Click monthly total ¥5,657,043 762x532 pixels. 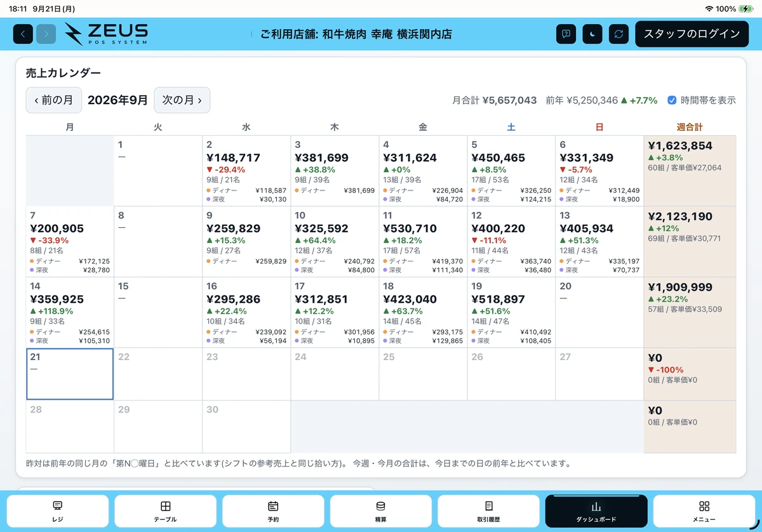coord(509,100)
